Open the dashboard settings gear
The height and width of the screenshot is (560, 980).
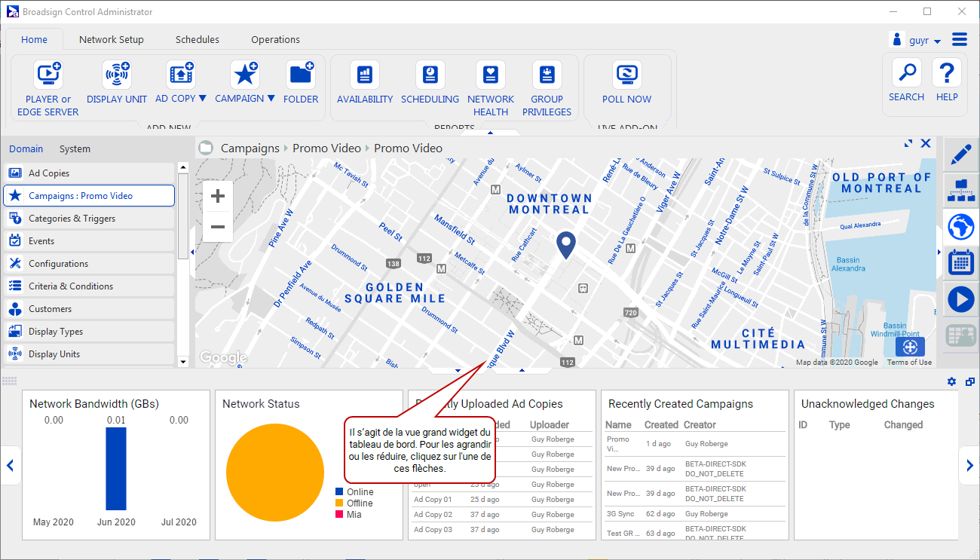(951, 382)
